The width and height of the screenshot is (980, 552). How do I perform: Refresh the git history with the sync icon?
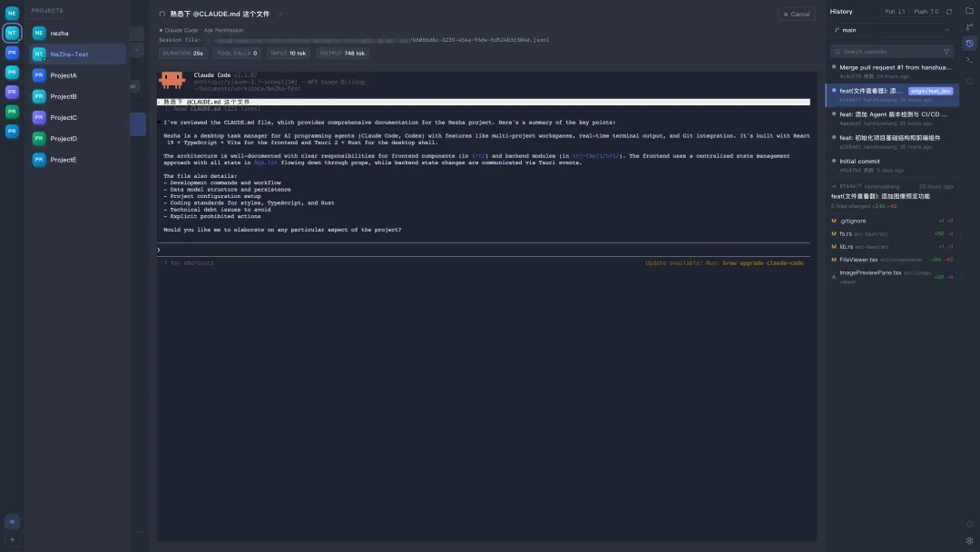[949, 11]
